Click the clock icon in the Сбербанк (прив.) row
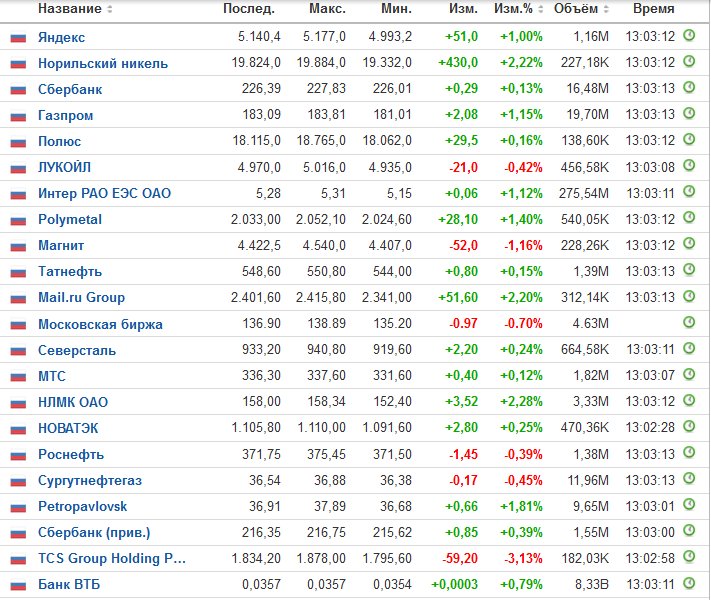Viewport: 711px width, 600px height. tap(689, 530)
